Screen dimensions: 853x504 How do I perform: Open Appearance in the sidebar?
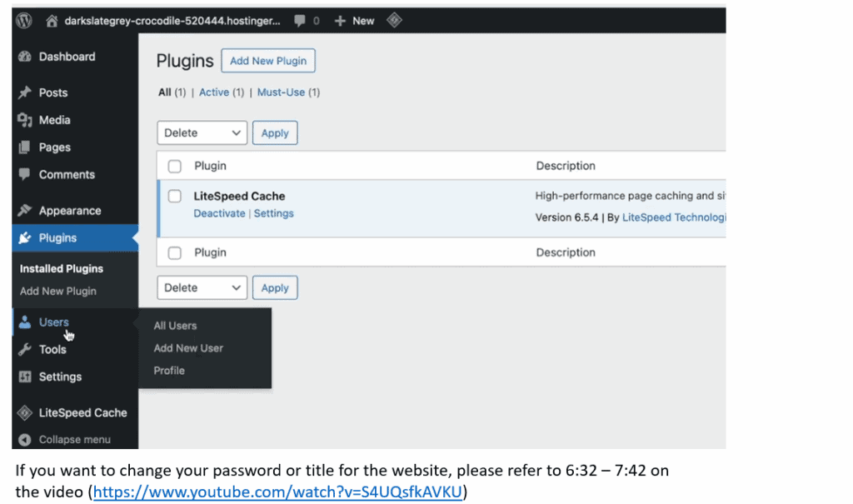tap(69, 211)
